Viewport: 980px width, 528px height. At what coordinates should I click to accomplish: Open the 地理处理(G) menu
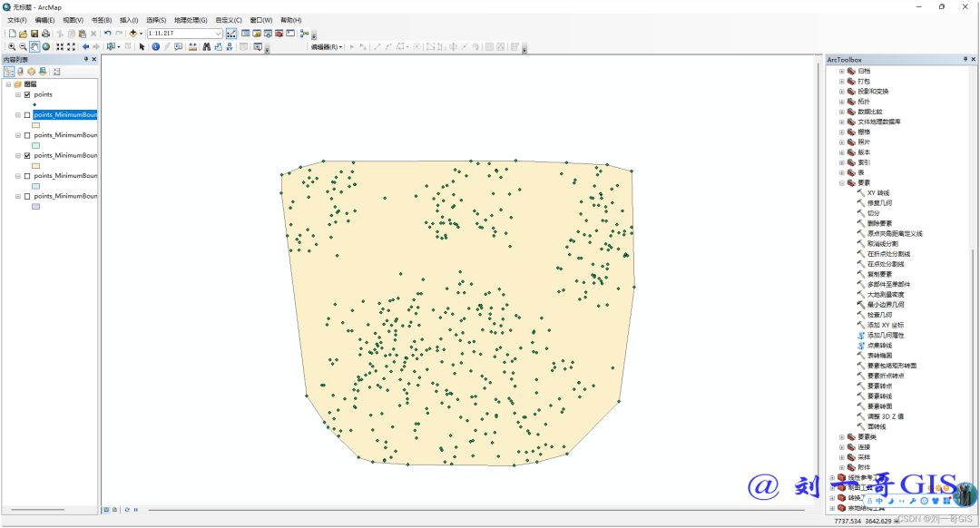(191, 20)
